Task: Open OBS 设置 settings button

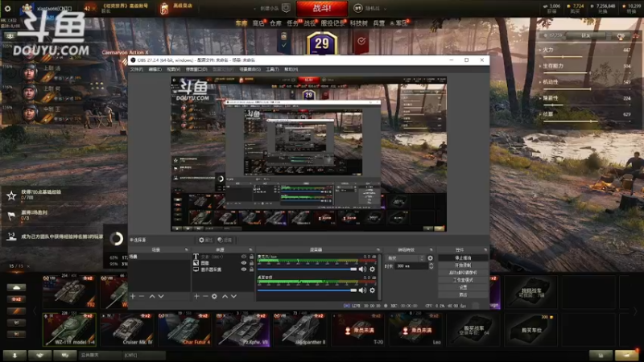Action: (463, 287)
